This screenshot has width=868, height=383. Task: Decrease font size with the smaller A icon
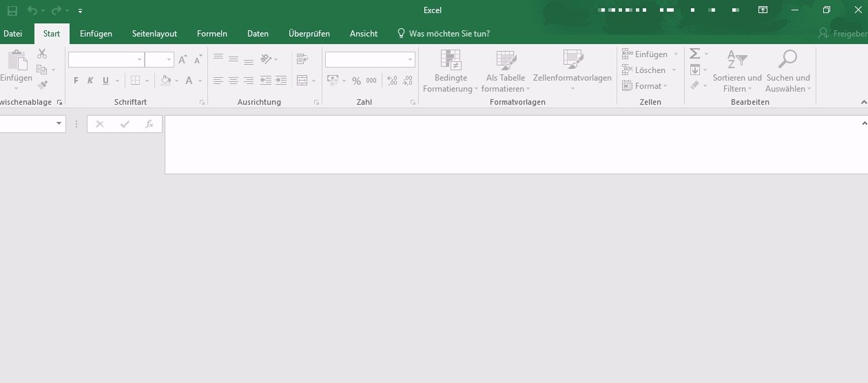coord(198,60)
